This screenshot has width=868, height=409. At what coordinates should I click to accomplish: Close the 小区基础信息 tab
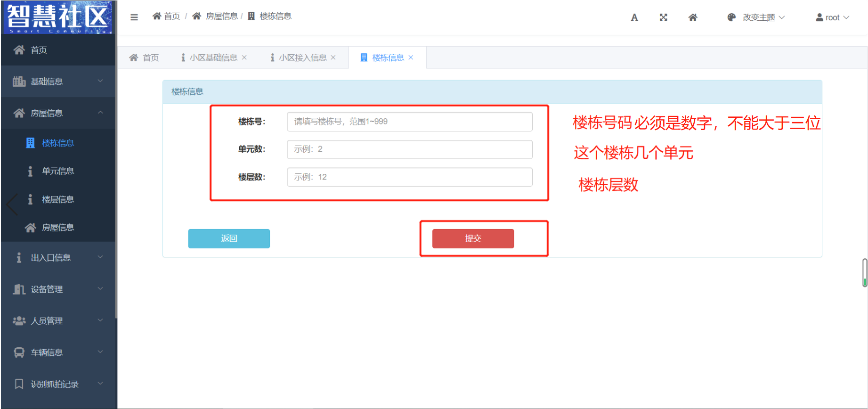244,57
